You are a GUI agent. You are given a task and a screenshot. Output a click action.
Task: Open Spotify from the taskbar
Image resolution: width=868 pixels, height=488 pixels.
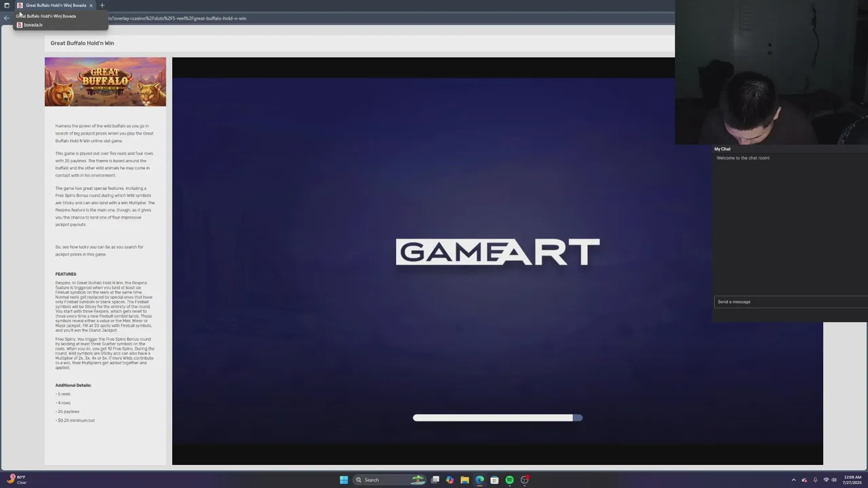(x=509, y=480)
